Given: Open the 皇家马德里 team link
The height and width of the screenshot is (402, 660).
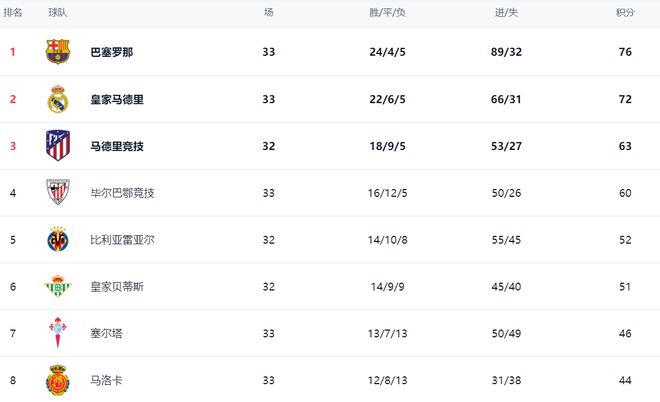Looking at the screenshot, I should pos(117,99).
